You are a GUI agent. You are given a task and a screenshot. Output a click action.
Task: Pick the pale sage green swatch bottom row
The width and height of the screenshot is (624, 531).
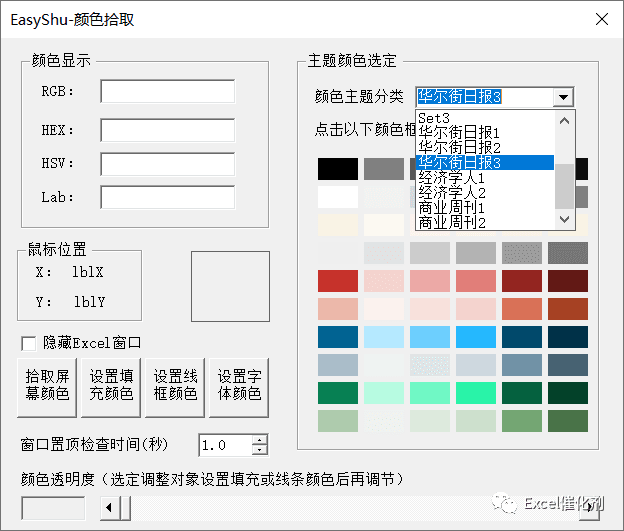pyautogui.click(x=338, y=421)
